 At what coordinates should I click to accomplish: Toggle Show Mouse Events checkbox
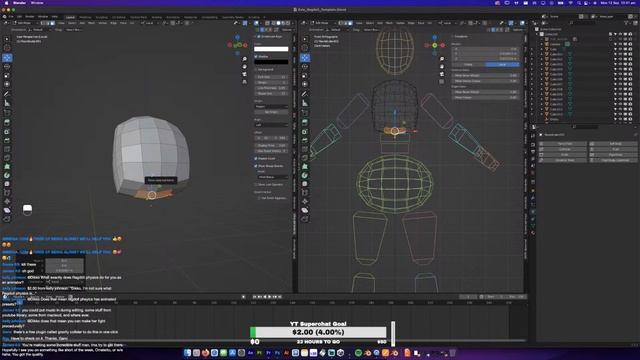coord(256,166)
